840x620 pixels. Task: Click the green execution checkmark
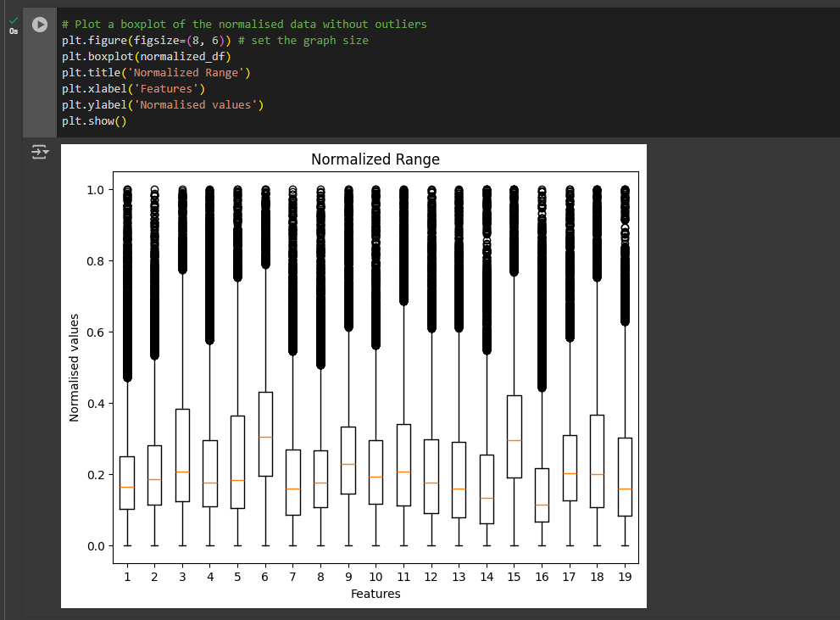coord(12,19)
